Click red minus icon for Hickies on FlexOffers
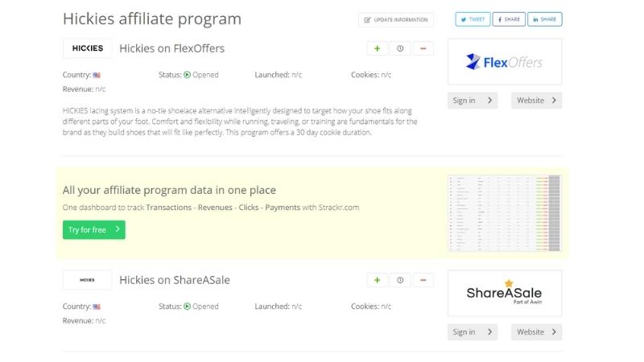 (423, 48)
